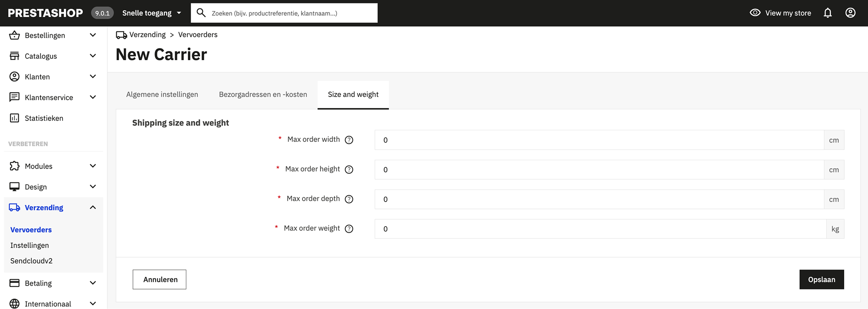Viewport: 868px width, 309px height.
Task: Focus the Max order width input
Action: tap(599, 140)
